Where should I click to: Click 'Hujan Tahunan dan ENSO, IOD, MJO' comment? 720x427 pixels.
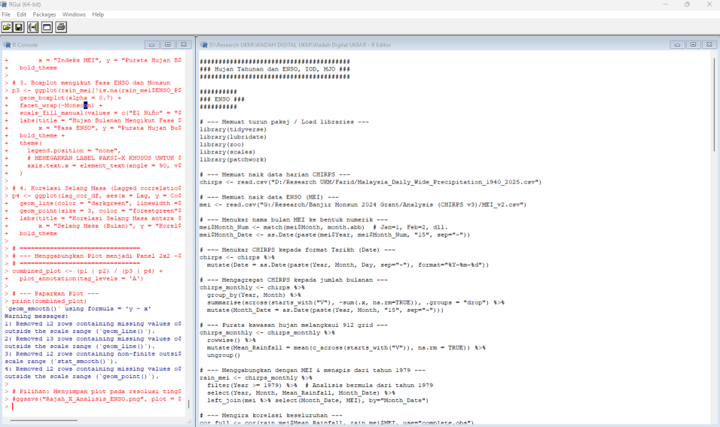coord(275,69)
